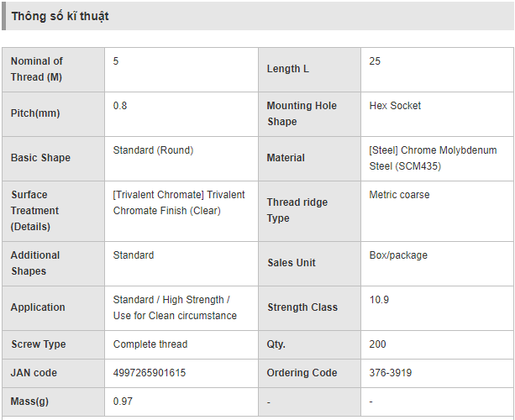The image size is (515, 420).
Task: Click the "Thông số kĩ thuật" section header
Action: (x=60, y=16)
